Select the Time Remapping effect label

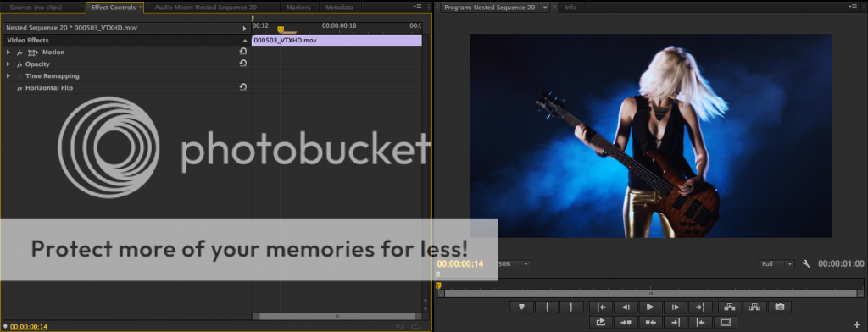pyautogui.click(x=52, y=76)
